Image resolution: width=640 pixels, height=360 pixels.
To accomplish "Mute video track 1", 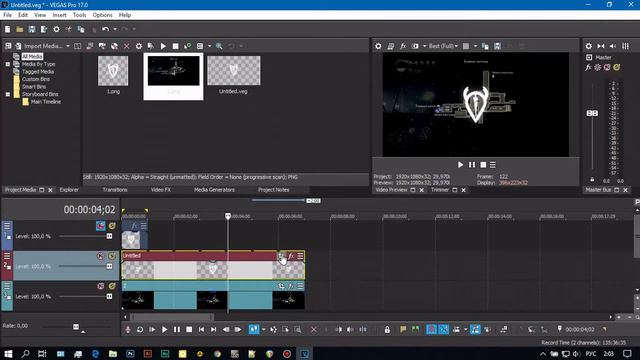I will (100, 226).
